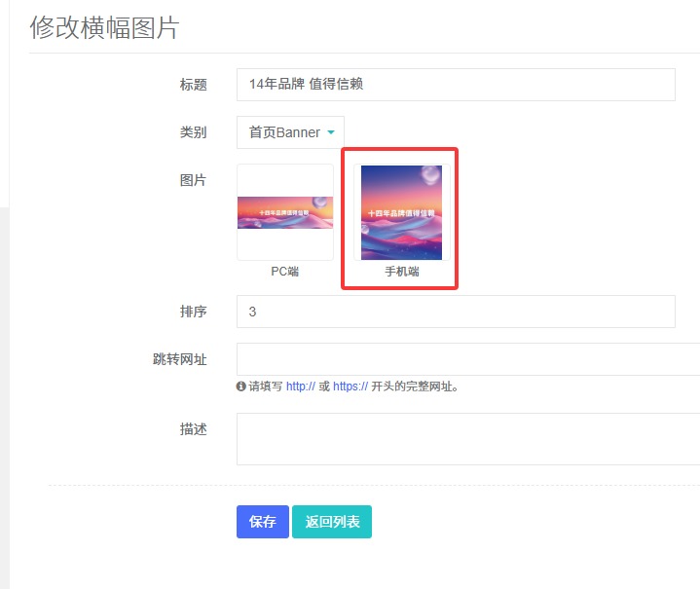Screen dimensions: 700x589
Task: Click the info icon before 请填写 hint
Action: (241, 387)
